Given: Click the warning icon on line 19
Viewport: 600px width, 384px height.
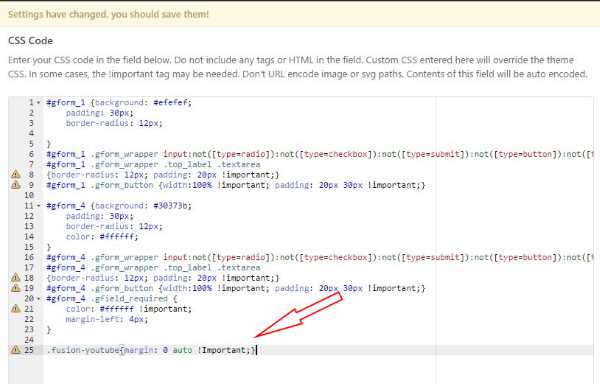Looking at the screenshot, I should click(x=15, y=288).
